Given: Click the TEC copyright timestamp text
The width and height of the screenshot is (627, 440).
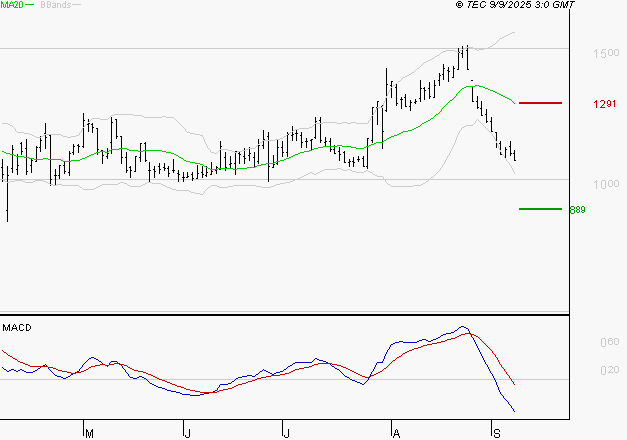Looking at the screenshot, I should (x=515, y=4).
